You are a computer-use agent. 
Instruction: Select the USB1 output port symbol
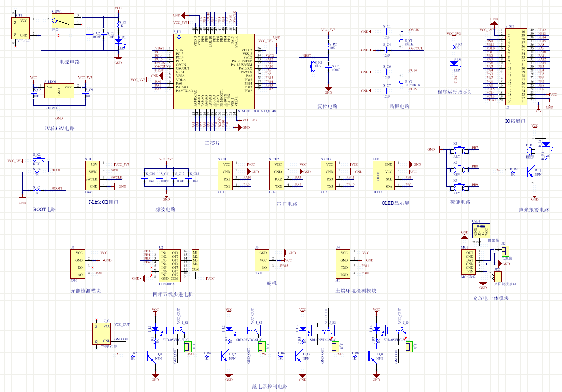[x=481, y=230]
